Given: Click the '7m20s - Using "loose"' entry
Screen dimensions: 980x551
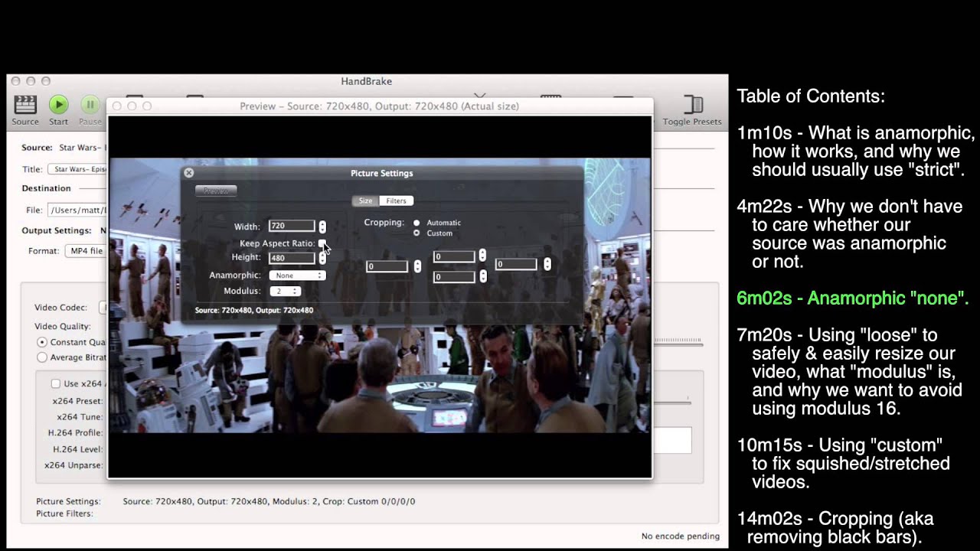Looking at the screenshot, I should click(850, 372).
